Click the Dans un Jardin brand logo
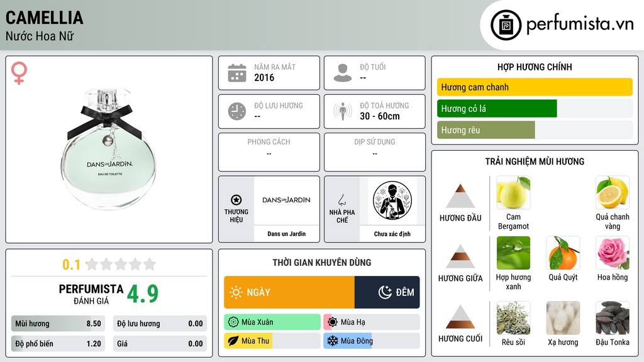The image size is (644, 362). [x=286, y=200]
